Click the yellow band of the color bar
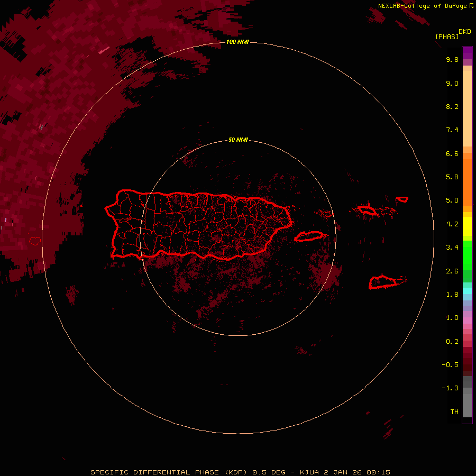This screenshot has height=476, width=476. [x=467, y=226]
